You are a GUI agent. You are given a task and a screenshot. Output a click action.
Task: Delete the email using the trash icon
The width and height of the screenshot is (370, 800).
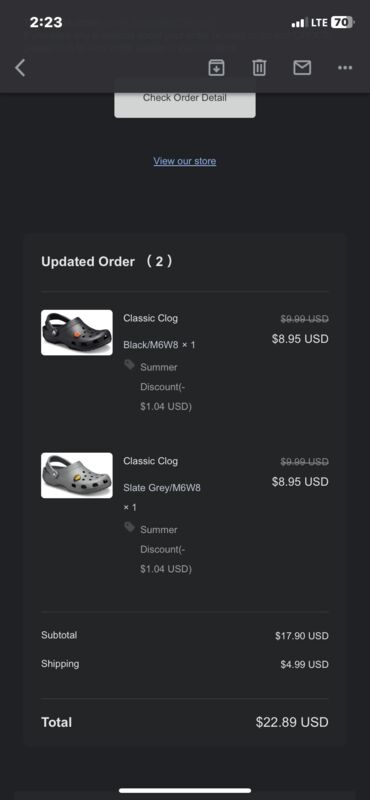tap(259, 67)
